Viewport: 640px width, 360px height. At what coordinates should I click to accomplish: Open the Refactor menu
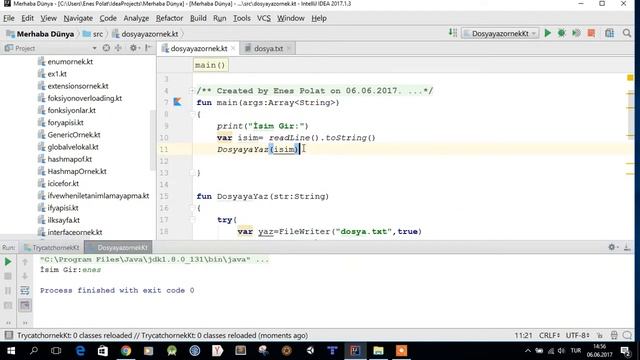169,18
